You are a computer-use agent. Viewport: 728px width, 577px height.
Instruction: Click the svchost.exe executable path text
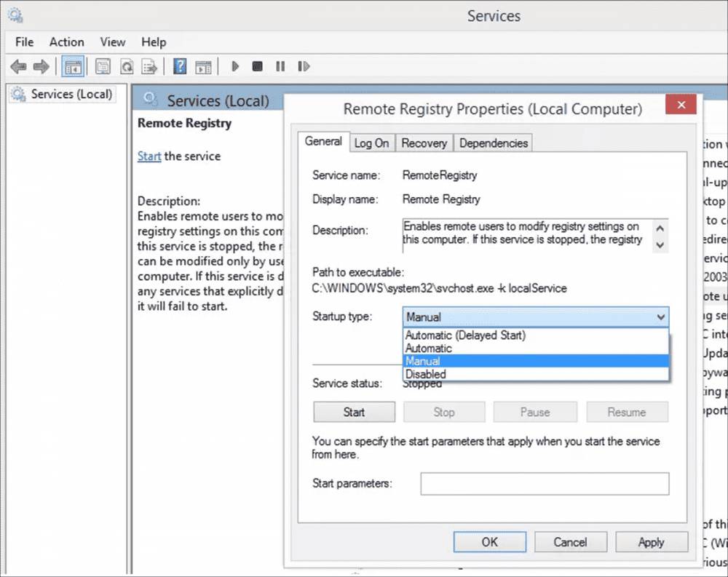click(439, 288)
